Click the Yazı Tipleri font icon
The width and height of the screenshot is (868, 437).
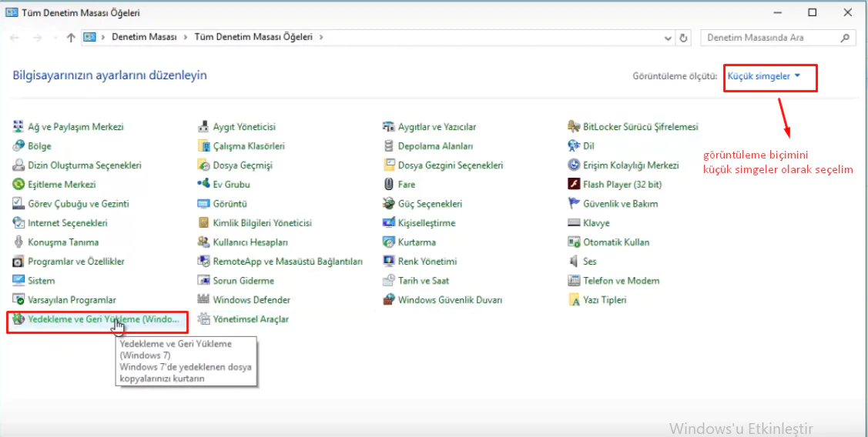coord(574,300)
